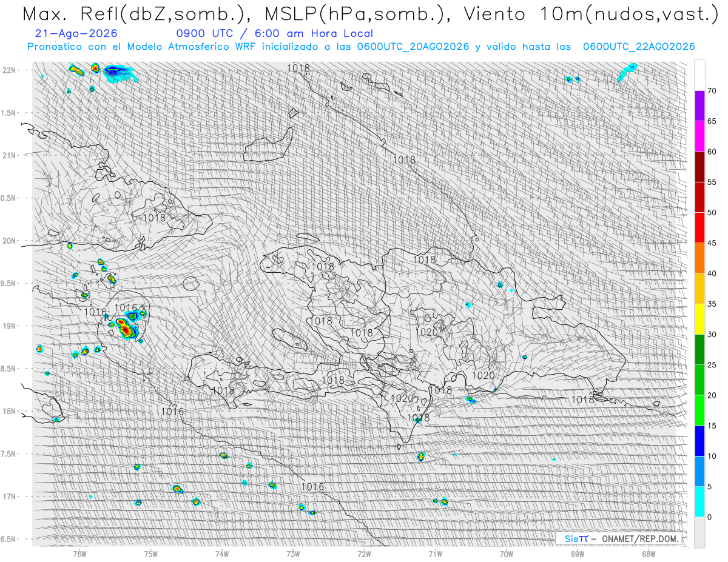This screenshot has height=562, width=728.
Task: Select the date text '21-Ago-2026'
Action: pyautogui.click(x=76, y=34)
